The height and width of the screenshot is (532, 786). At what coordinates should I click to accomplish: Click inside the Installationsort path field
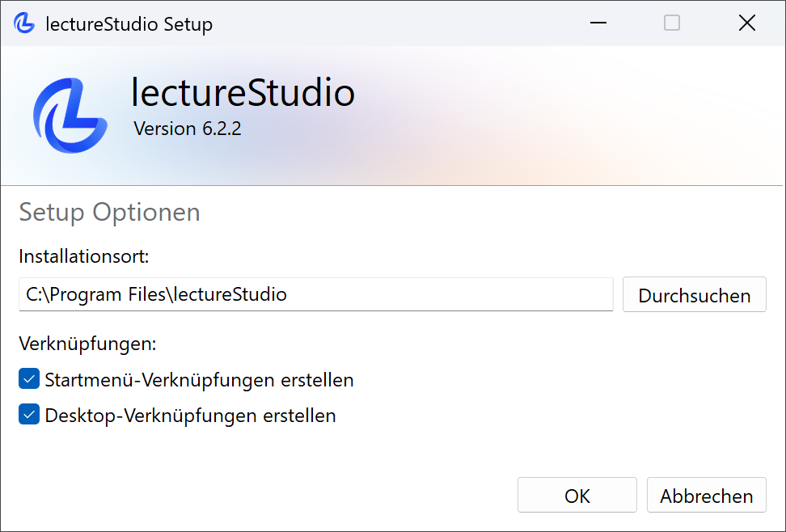click(x=315, y=294)
